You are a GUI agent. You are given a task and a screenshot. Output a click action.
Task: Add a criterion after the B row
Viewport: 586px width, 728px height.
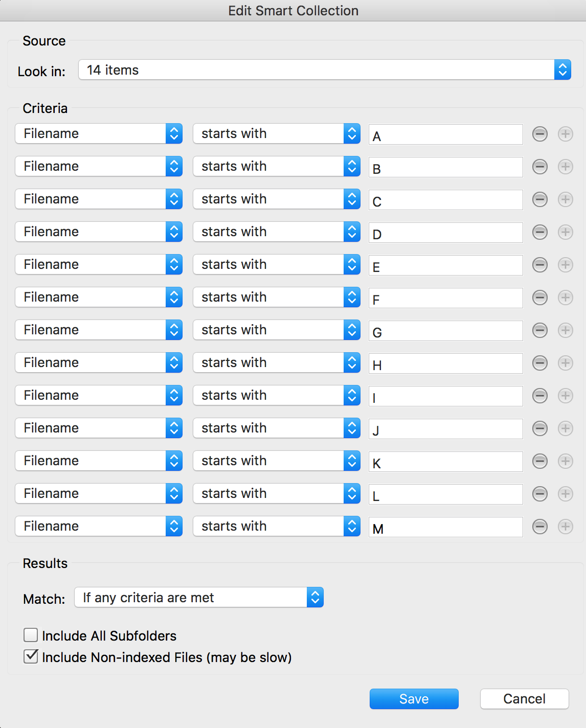tap(566, 167)
